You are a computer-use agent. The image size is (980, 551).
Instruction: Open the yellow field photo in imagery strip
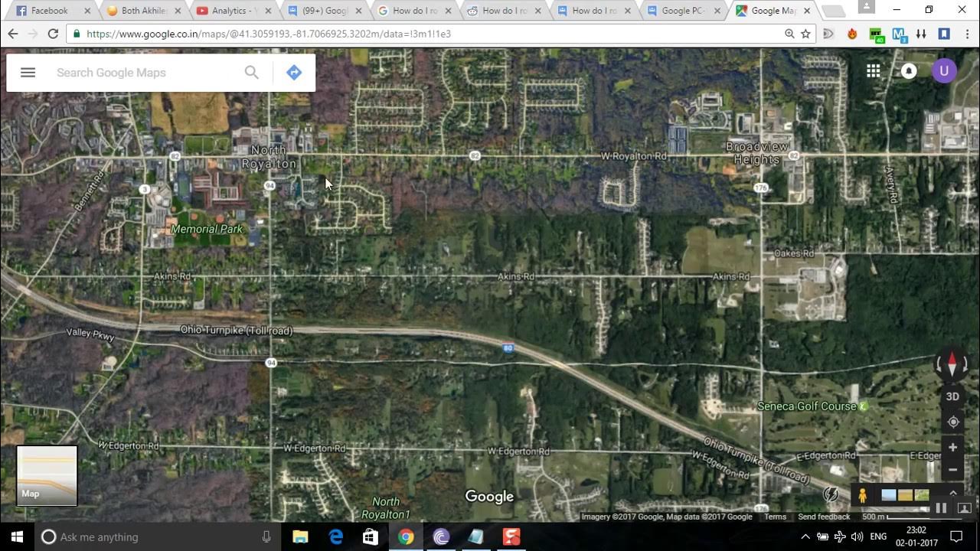click(x=905, y=495)
